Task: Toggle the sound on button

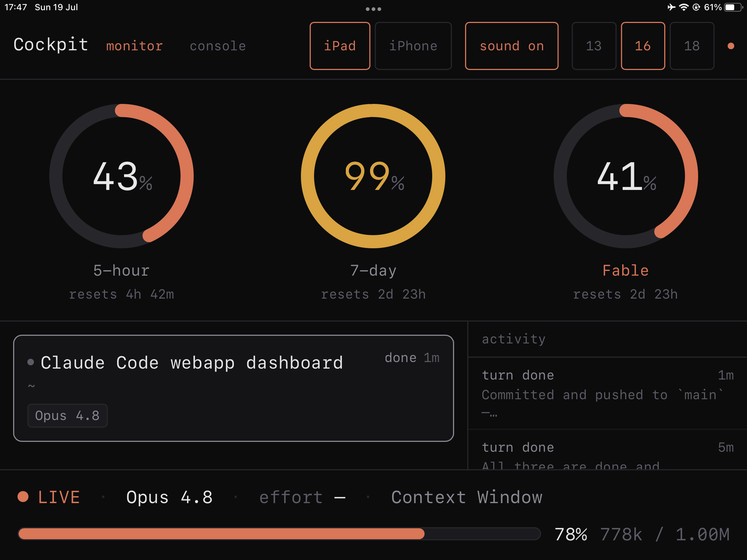Action: click(512, 46)
